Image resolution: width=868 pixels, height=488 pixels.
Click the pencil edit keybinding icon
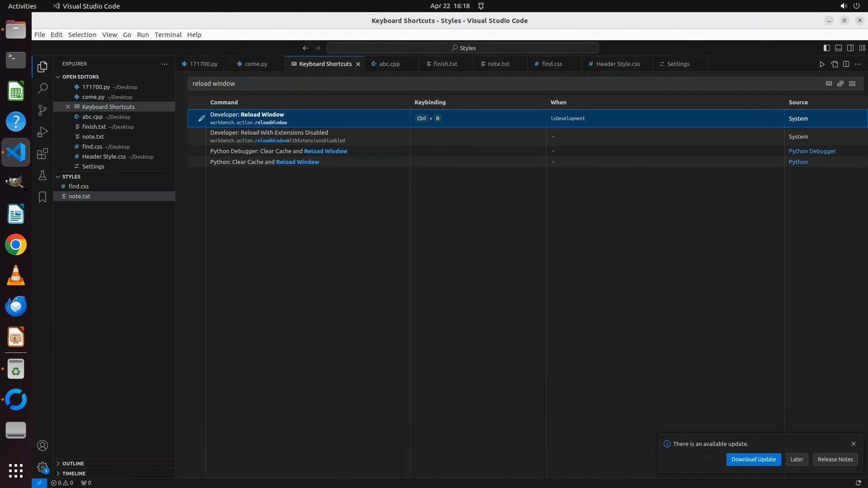(x=202, y=118)
